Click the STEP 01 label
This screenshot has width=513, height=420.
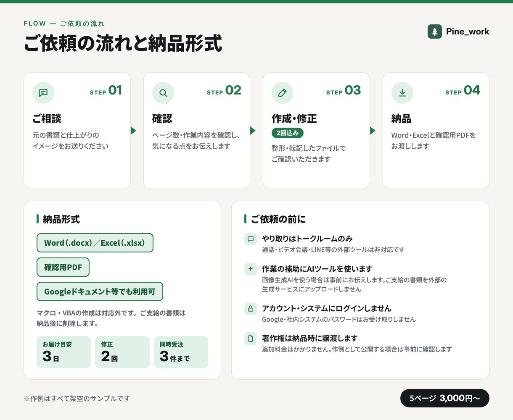click(x=106, y=91)
